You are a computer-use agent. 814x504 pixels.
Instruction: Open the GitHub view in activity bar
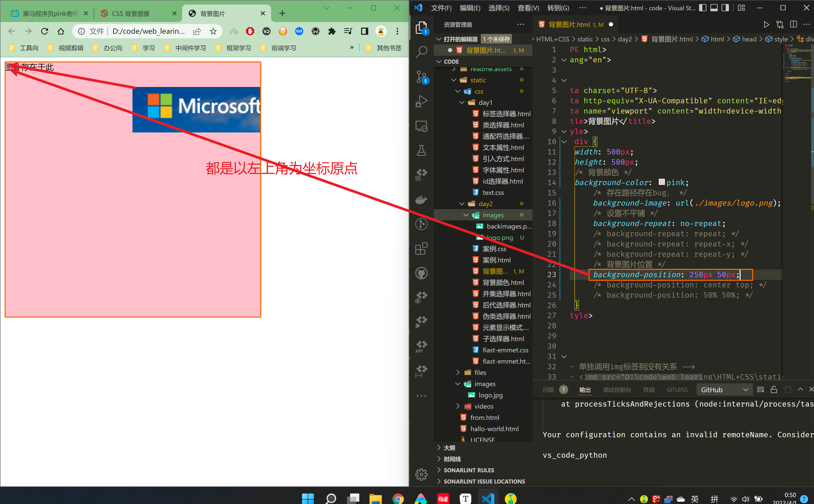pyautogui.click(x=421, y=273)
